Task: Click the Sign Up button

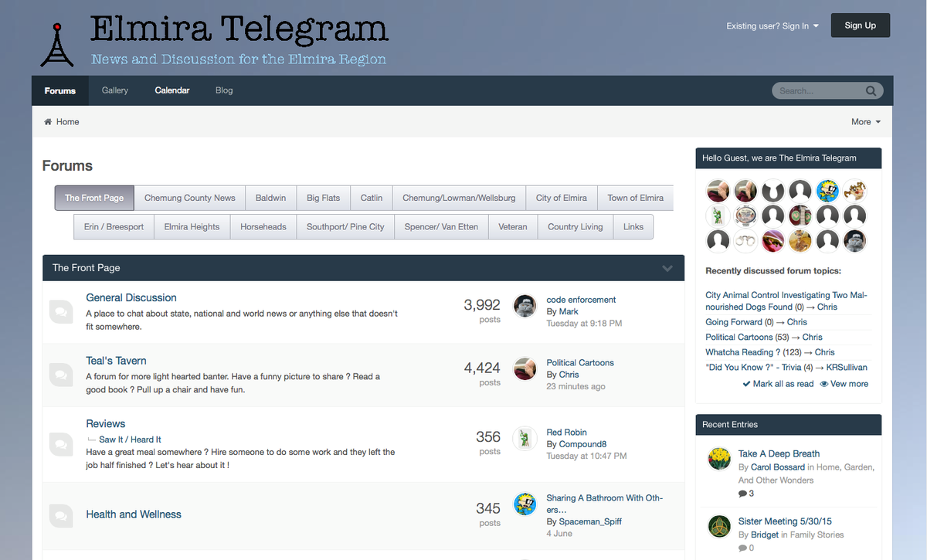Action: tap(861, 25)
